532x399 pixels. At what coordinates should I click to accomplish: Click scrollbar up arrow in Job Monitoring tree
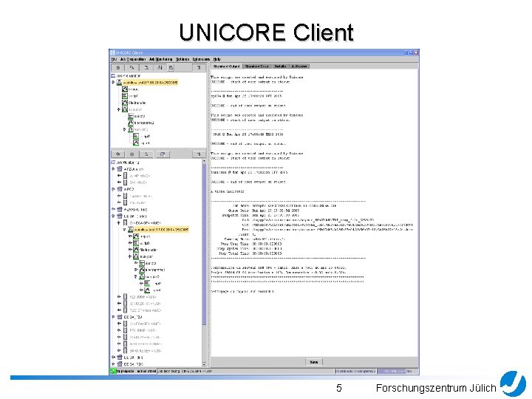click(204, 162)
